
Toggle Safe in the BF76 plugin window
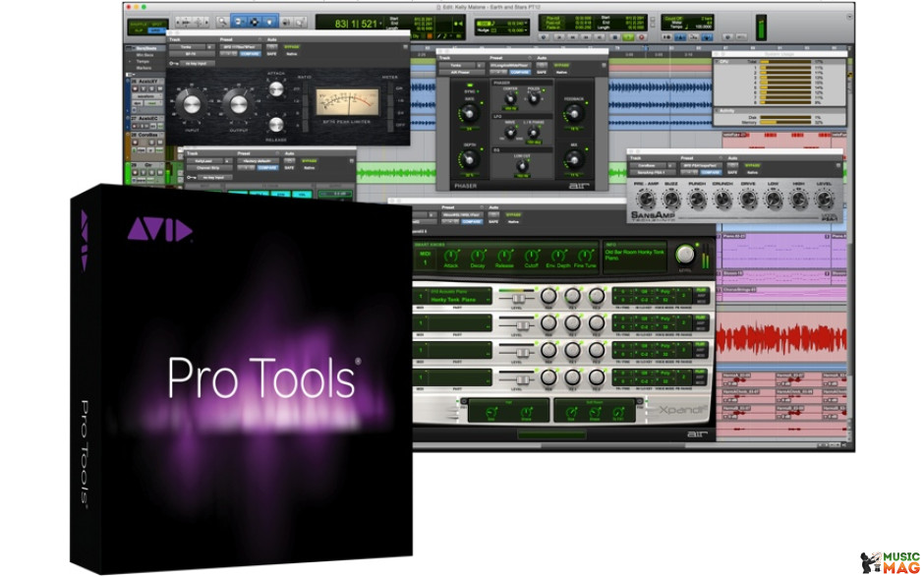(x=271, y=54)
